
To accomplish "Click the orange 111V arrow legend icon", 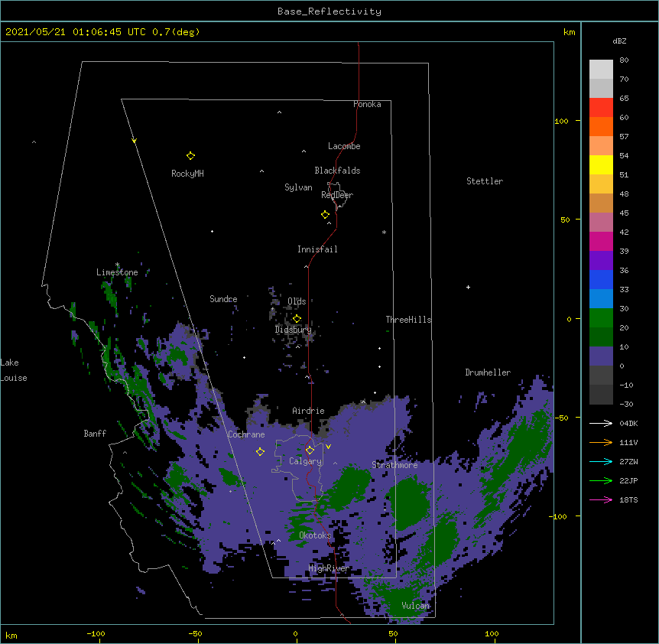I will [601, 442].
